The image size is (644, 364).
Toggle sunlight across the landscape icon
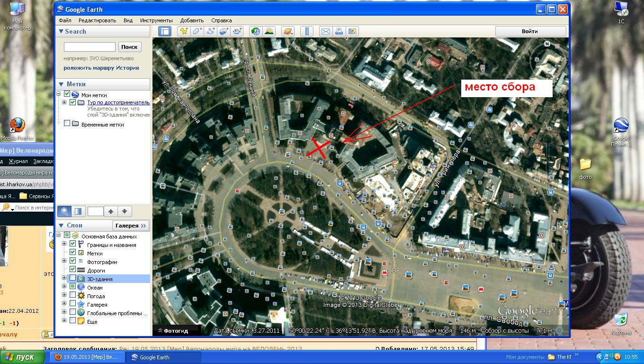pyautogui.click(x=269, y=32)
